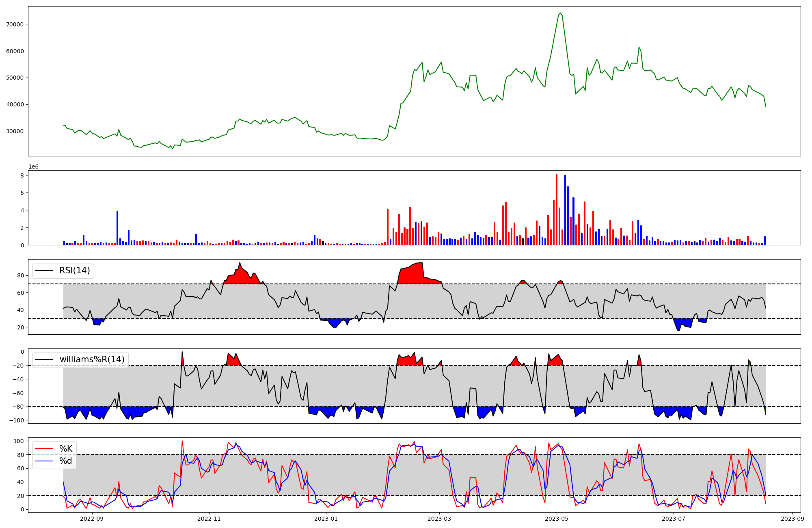The width and height of the screenshot is (812, 528).
Task: Click the %d legend text
Action: 66,461
